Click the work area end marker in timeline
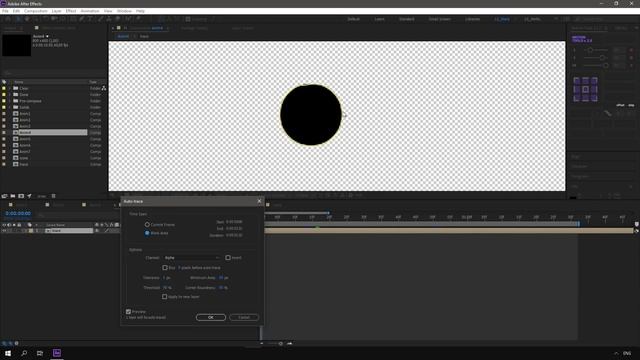Screen dimensions: 640x360 point(578,224)
